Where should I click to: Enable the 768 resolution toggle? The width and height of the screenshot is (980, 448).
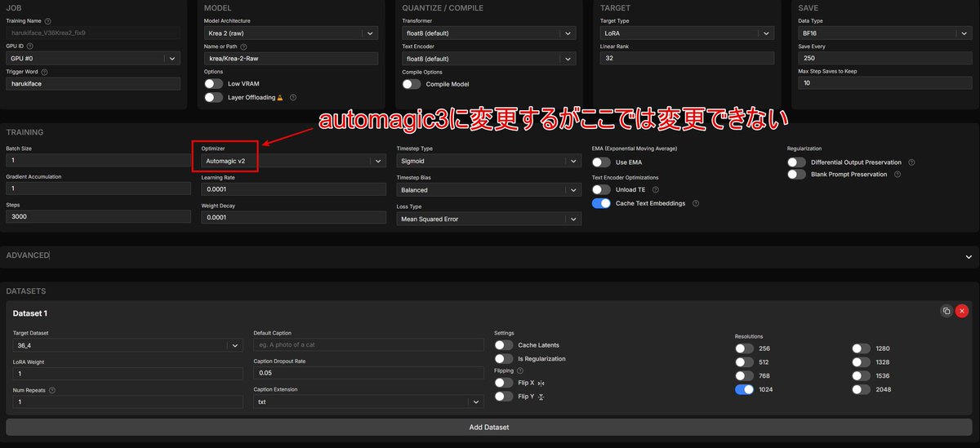744,375
